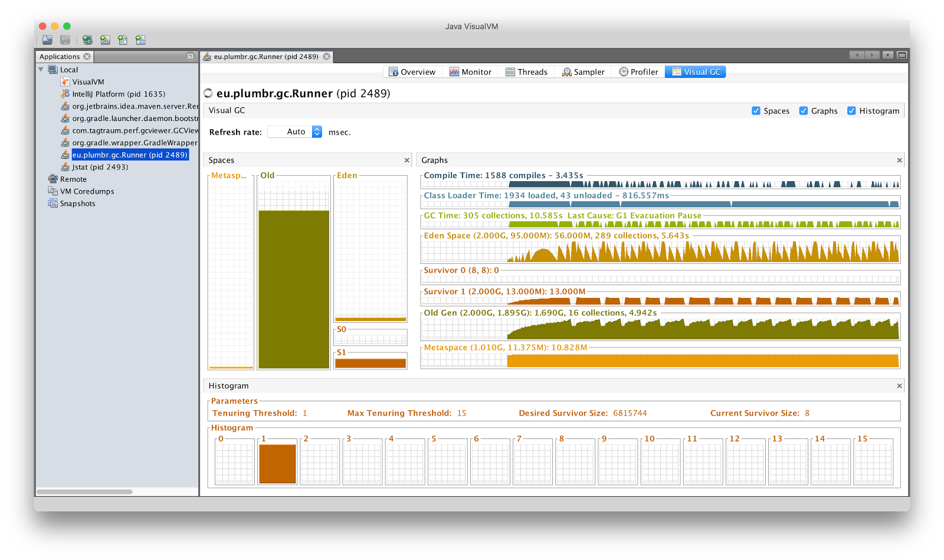Click the IntelliJ Platform icon in tree
This screenshot has width=944, height=560.
click(x=65, y=94)
